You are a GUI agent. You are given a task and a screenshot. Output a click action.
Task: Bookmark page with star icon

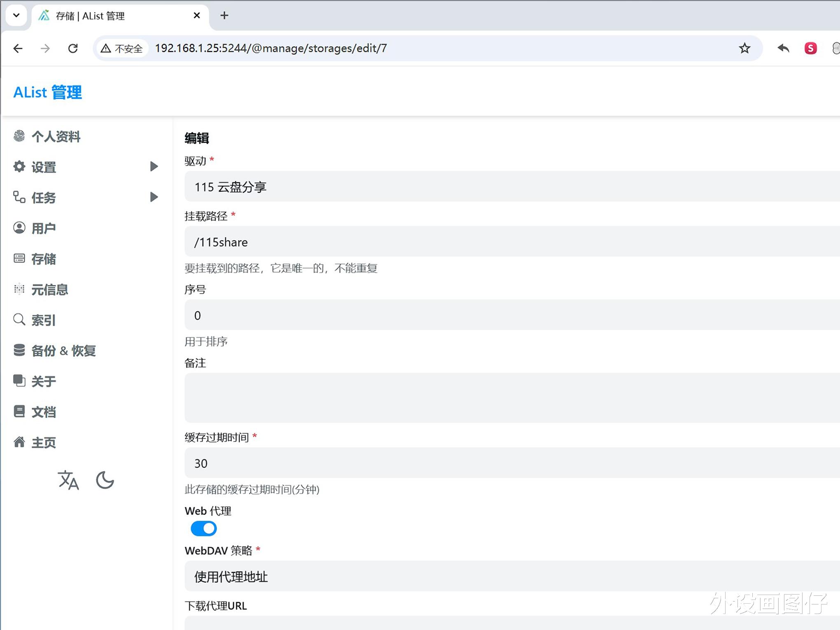pyautogui.click(x=744, y=49)
